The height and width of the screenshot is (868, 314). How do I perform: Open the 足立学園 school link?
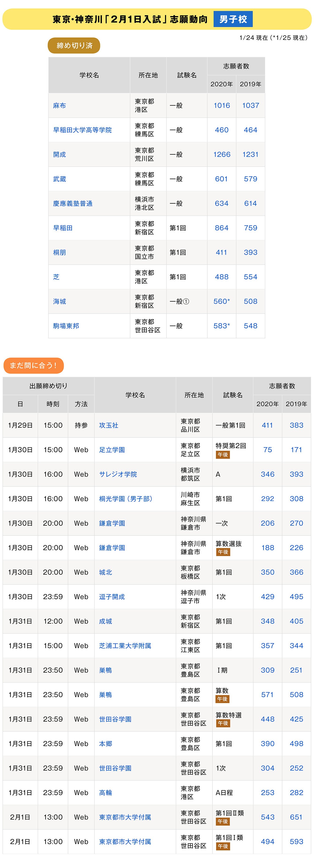point(112,450)
